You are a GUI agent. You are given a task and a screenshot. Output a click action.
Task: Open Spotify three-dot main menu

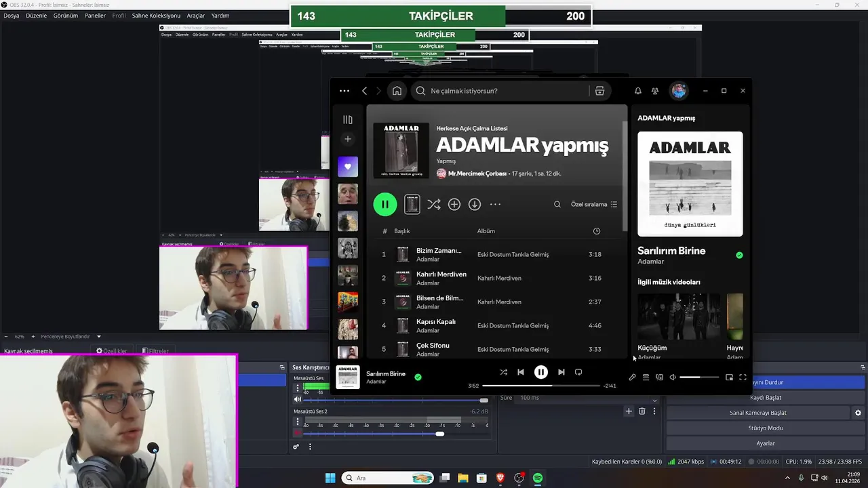(x=344, y=91)
